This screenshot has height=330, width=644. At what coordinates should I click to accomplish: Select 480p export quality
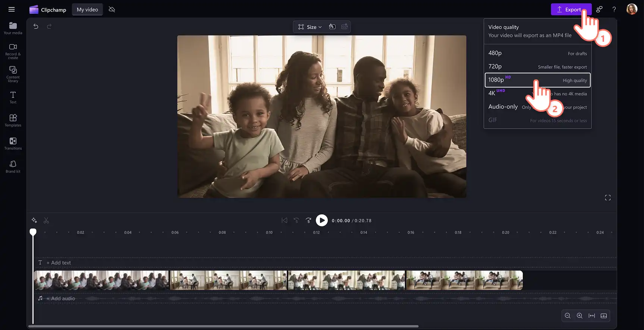537,53
